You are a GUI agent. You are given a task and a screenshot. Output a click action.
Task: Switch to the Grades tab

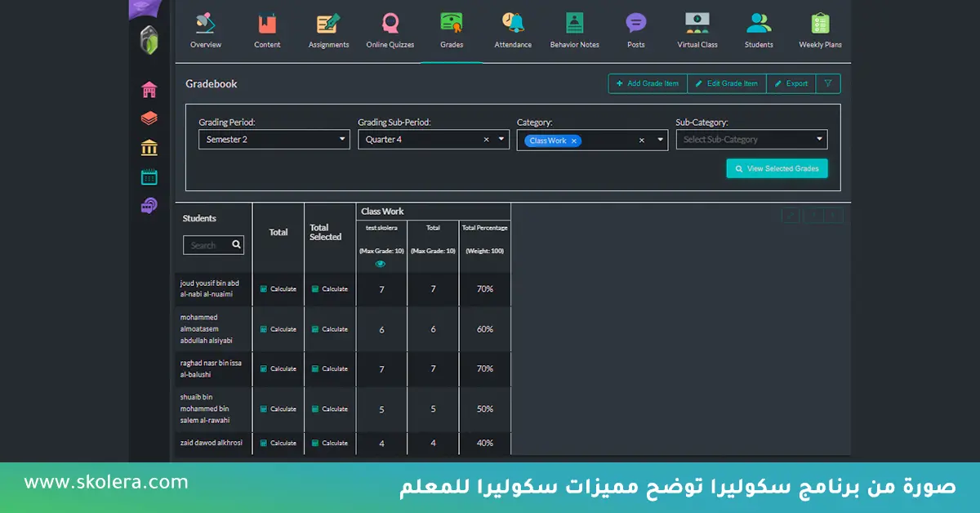[x=452, y=31]
